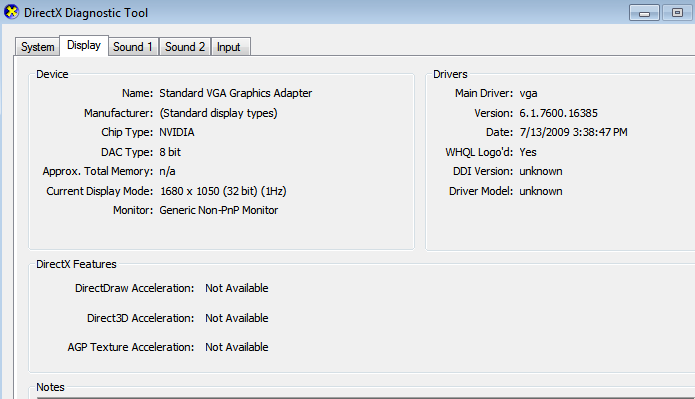Switch to the System tab
This screenshot has width=695, height=399.
[x=38, y=47]
